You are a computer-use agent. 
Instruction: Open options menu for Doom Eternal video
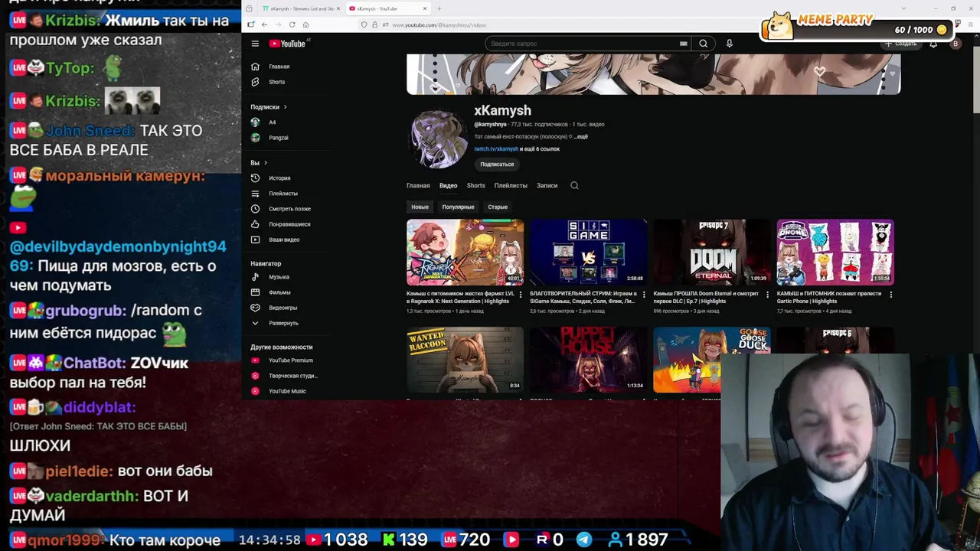(x=767, y=294)
